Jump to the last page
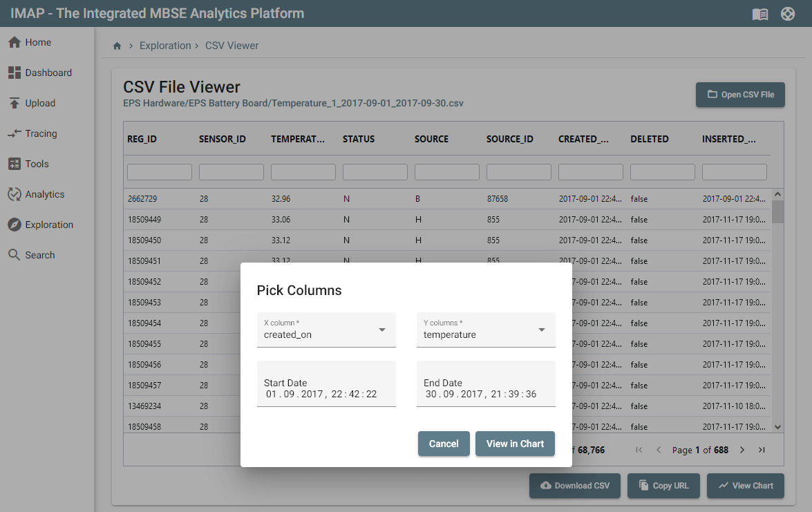The image size is (812, 512). tap(762, 450)
